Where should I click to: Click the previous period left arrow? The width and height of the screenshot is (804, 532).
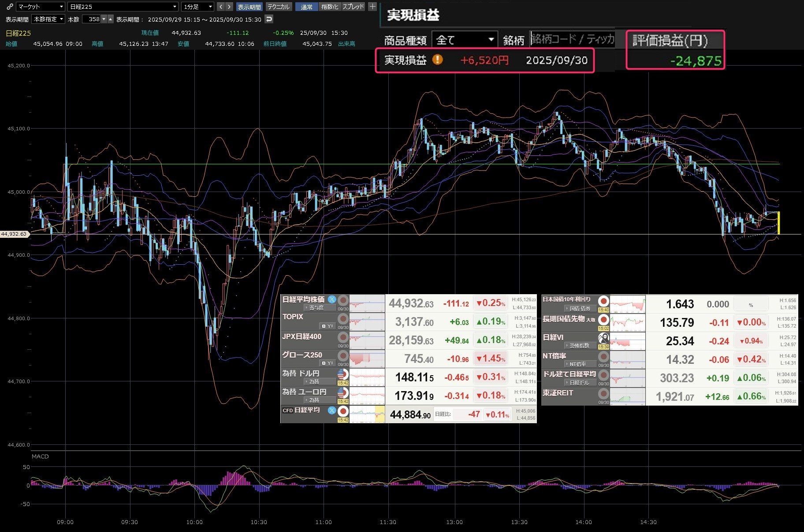[221, 7]
